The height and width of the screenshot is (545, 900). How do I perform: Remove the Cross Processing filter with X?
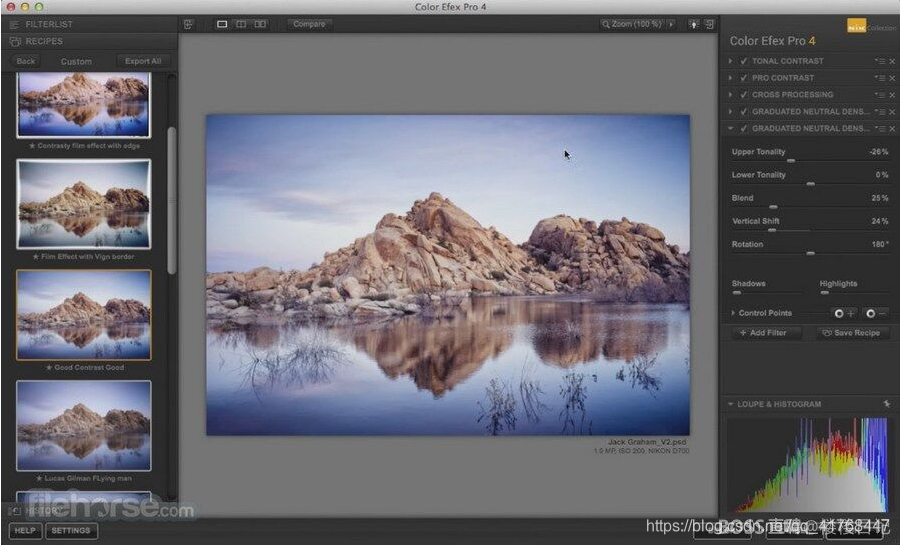pos(893,95)
